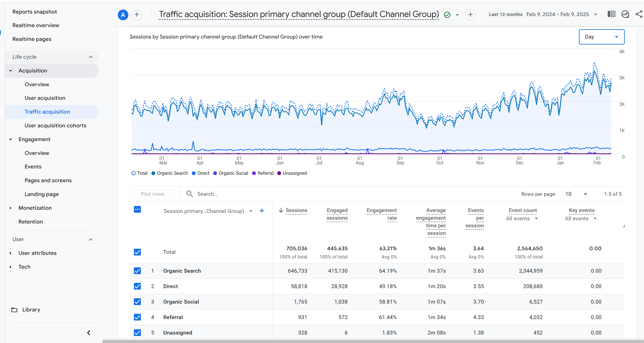The height and width of the screenshot is (343, 644).
Task: Select Traffic acquisition in sidebar
Action: (47, 112)
